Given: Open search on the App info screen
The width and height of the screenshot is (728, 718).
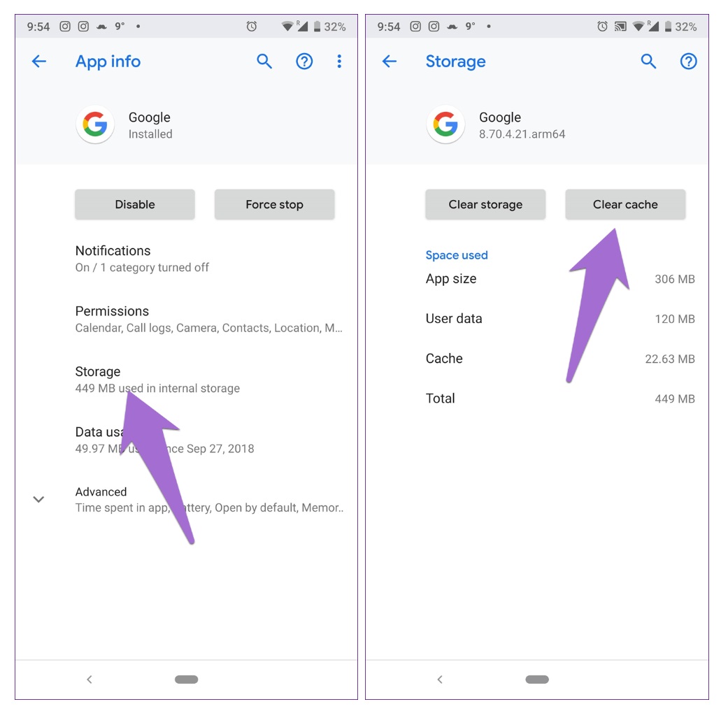Looking at the screenshot, I should 264,62.
